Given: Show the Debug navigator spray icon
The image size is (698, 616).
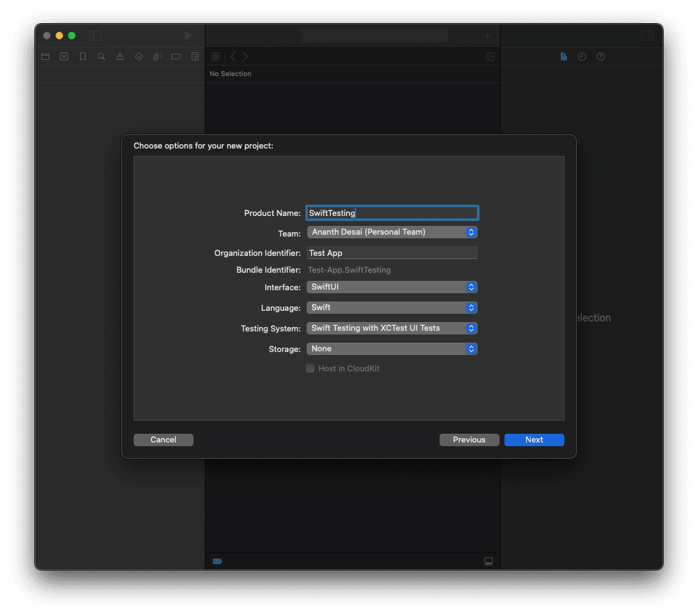Looking at the screenshot, I should [157, 56].
